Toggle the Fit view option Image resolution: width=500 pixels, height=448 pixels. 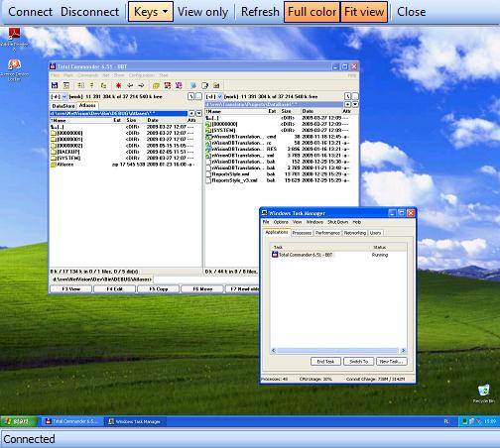tap(364, 12)
